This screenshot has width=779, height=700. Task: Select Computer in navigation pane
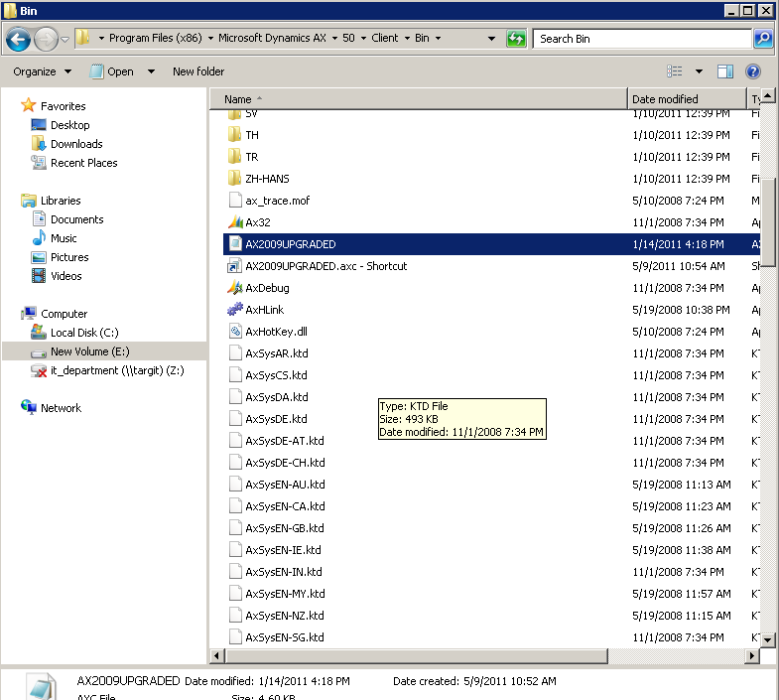[x=65, y=314]
